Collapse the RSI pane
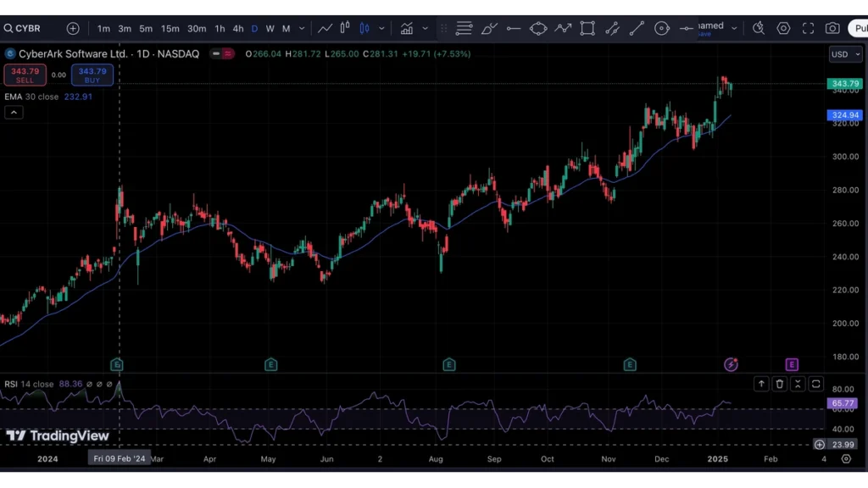The width and height of the screenshot is (868, 488). (x=798, y=384)
